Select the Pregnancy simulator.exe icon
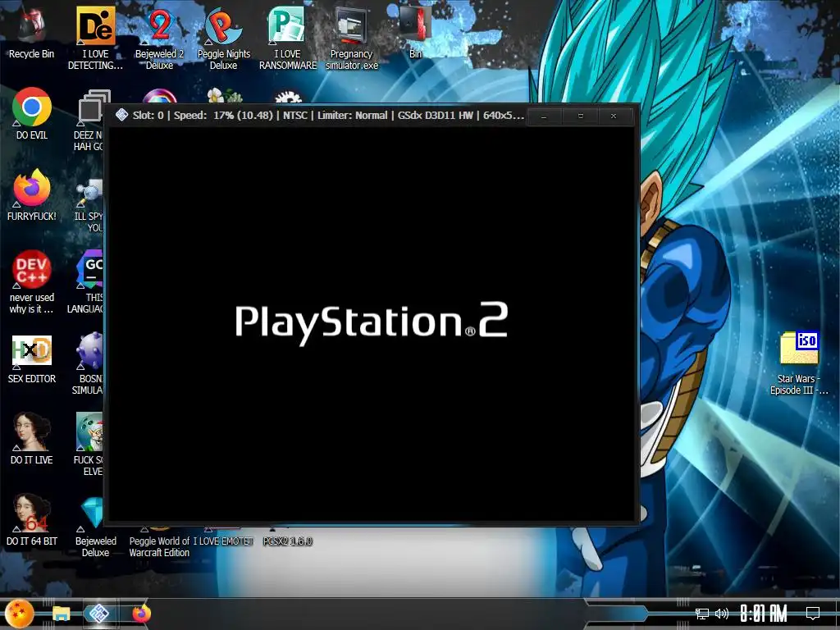840x630 pixels. (x=351, y=38)
